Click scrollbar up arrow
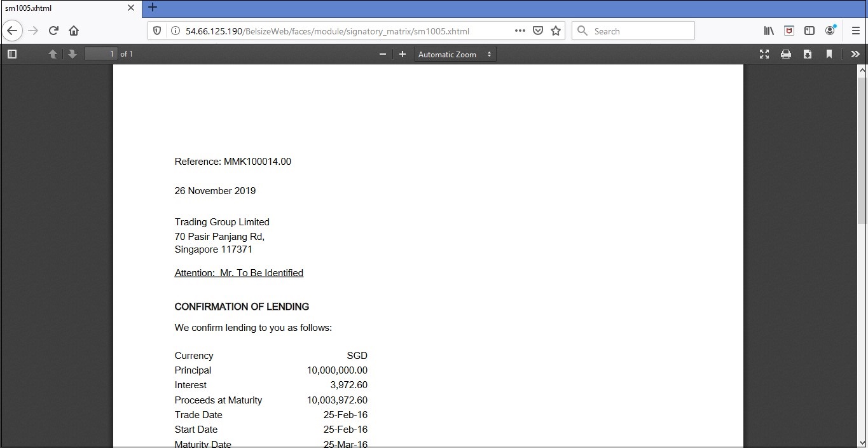Image resolution: width=868 pixels, height=448 pixels. (862, 70)
